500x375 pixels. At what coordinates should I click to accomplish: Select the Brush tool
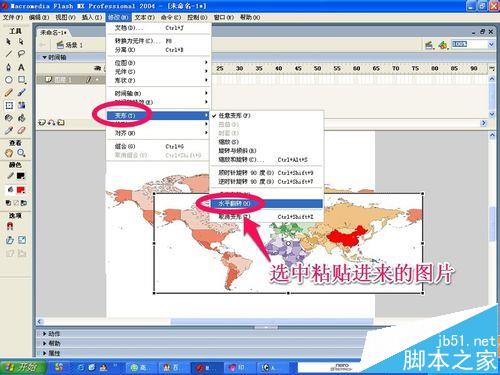click(21, 93)
